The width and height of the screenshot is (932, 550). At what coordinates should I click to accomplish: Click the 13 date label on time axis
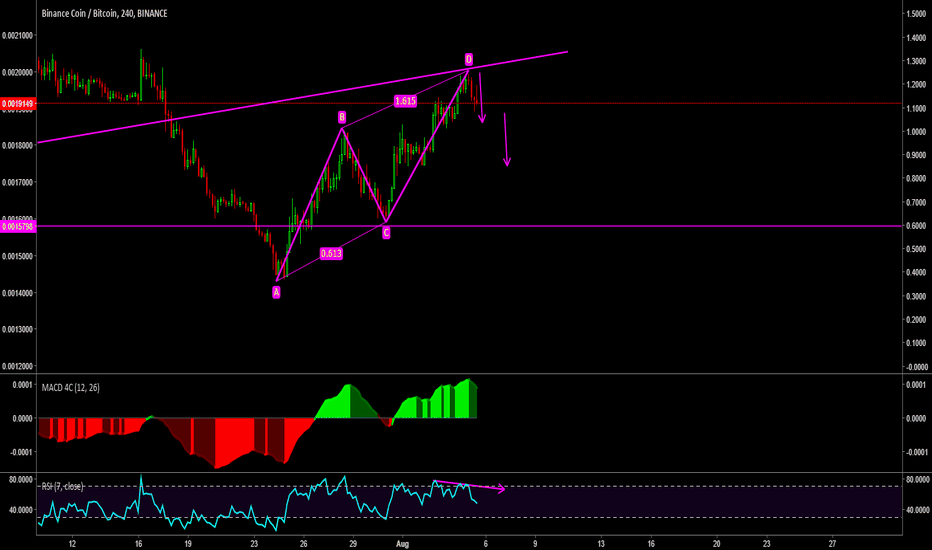click(601, 543)
